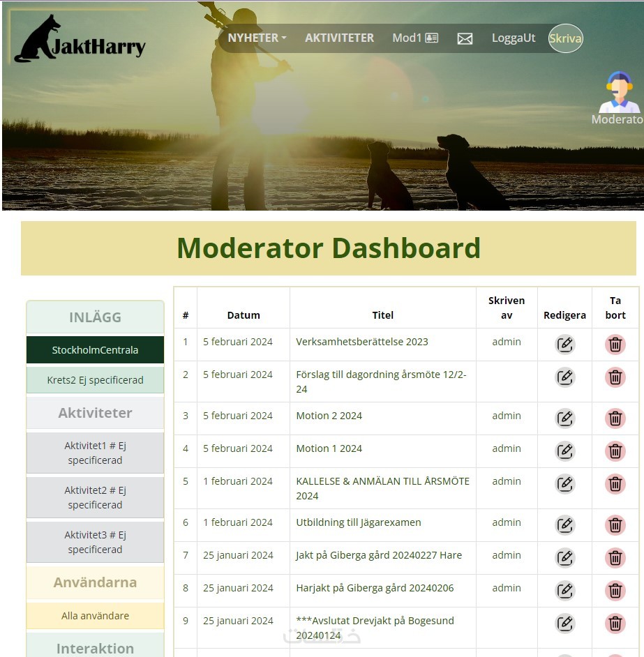The image size is (644, 657).
Task: Click the Användarna sidebar header
Action: (x=95, y=582)
